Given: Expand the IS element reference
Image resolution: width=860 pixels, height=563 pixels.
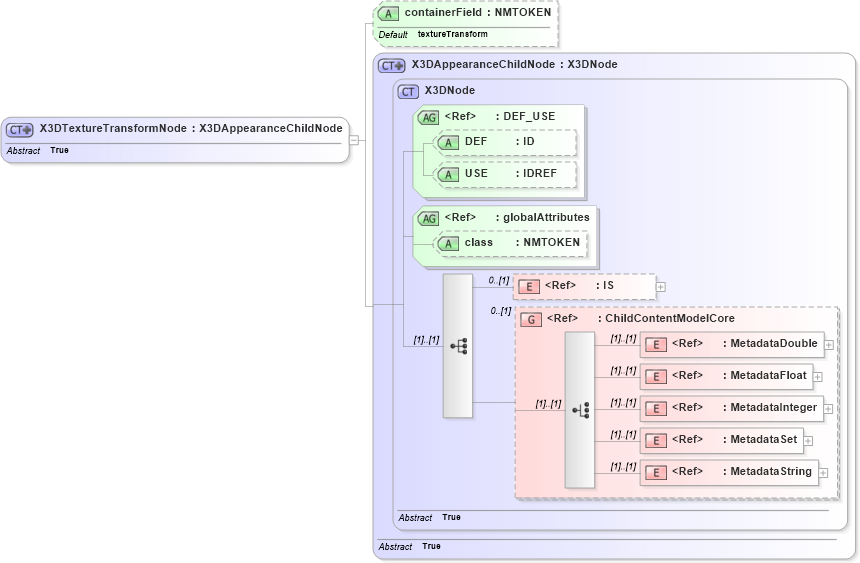Looking at the screenshot, I should pos(661,287).
